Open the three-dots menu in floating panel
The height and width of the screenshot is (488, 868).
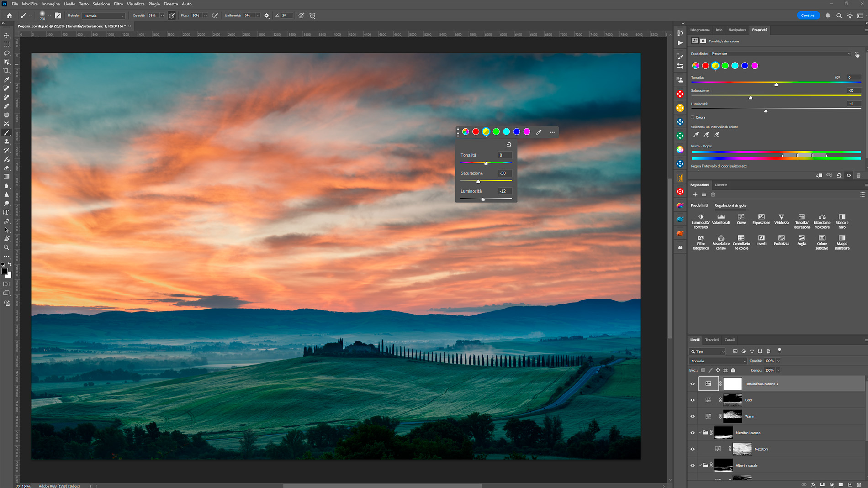coord(552,132)
